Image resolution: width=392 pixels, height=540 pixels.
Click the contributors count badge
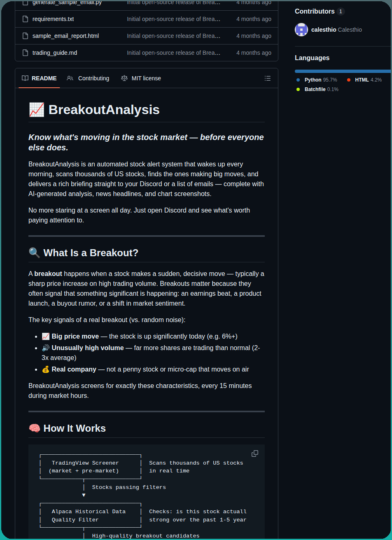(x=341, y=12)
